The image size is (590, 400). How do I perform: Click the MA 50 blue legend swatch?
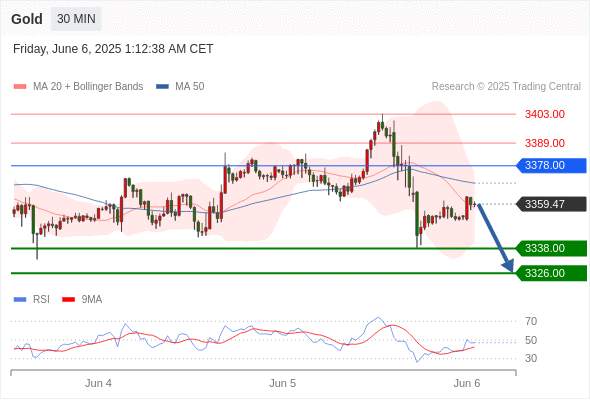pos(162,87)
